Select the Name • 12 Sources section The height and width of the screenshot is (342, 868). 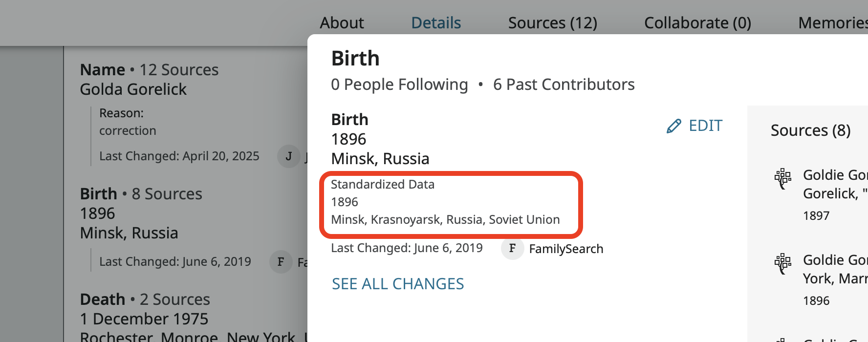coord(149,70)
